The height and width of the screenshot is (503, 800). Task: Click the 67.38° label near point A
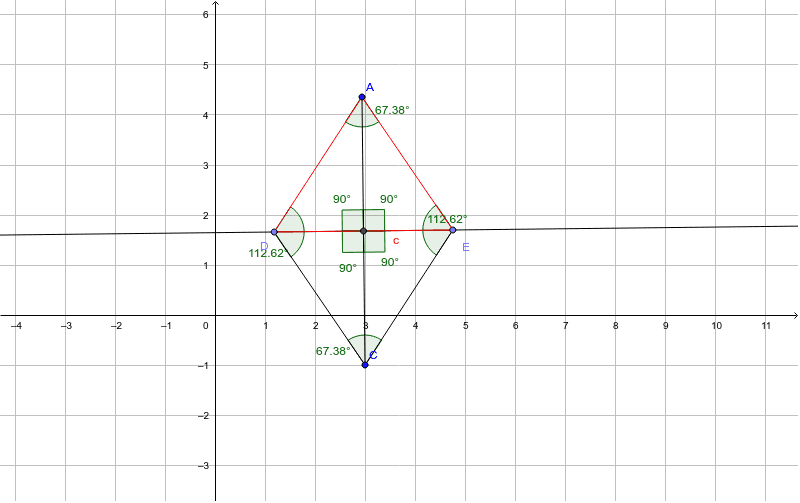pyautogui.click(x=392, y=110)
